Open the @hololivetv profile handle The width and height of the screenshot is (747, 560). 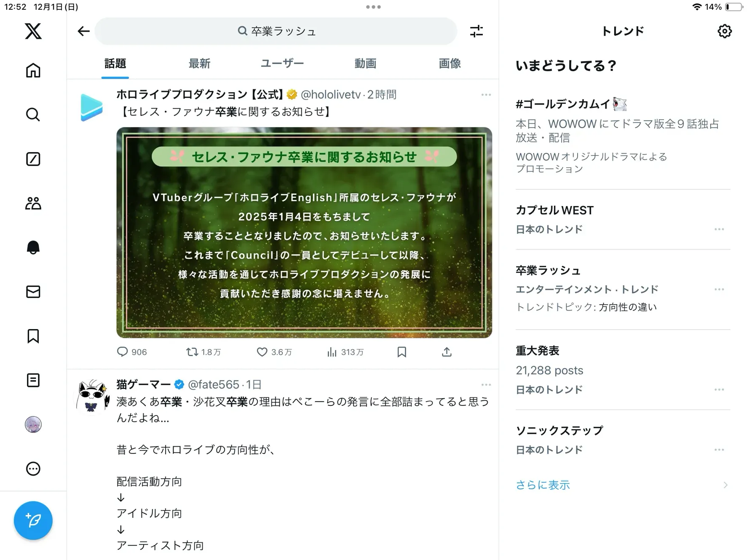click(x=331, y=95)
